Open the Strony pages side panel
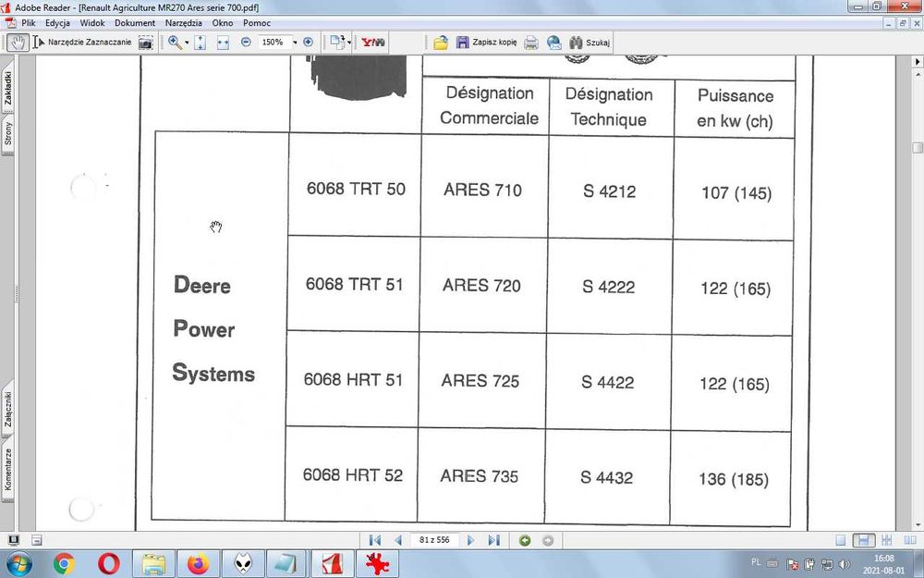This screenshot has height=578, width=924. pos(7,134)
